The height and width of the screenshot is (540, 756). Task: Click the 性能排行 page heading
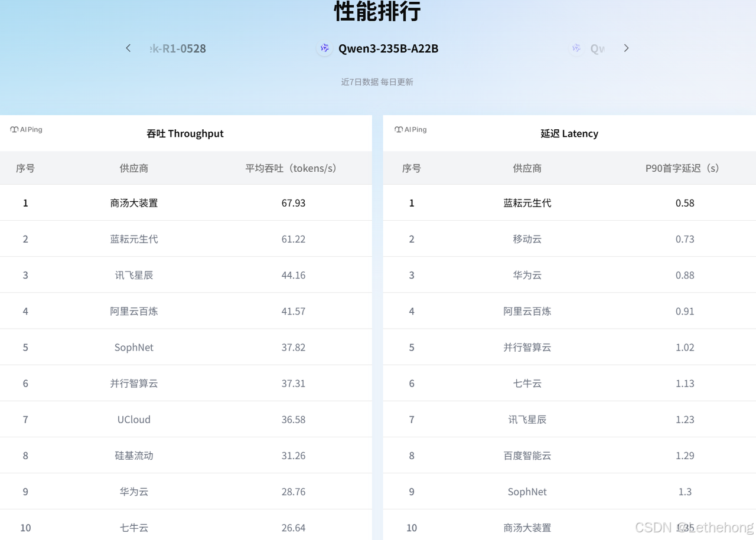coord(377,11)
